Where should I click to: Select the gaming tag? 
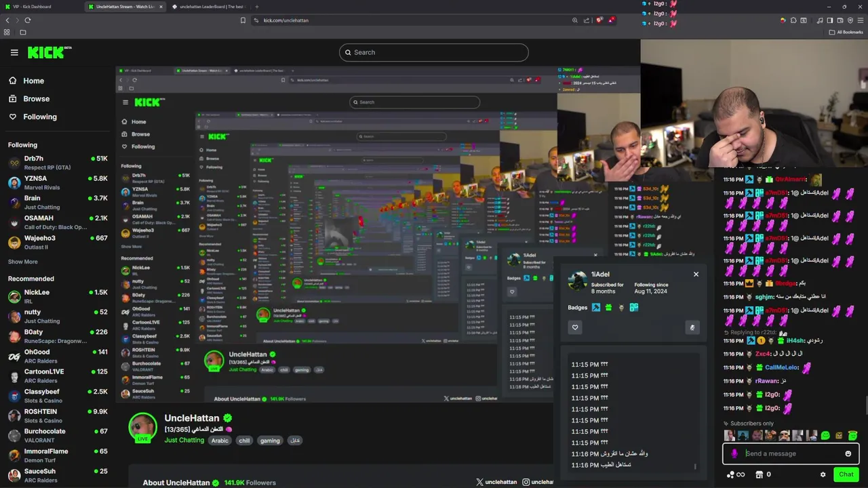(x=270, y=441)
